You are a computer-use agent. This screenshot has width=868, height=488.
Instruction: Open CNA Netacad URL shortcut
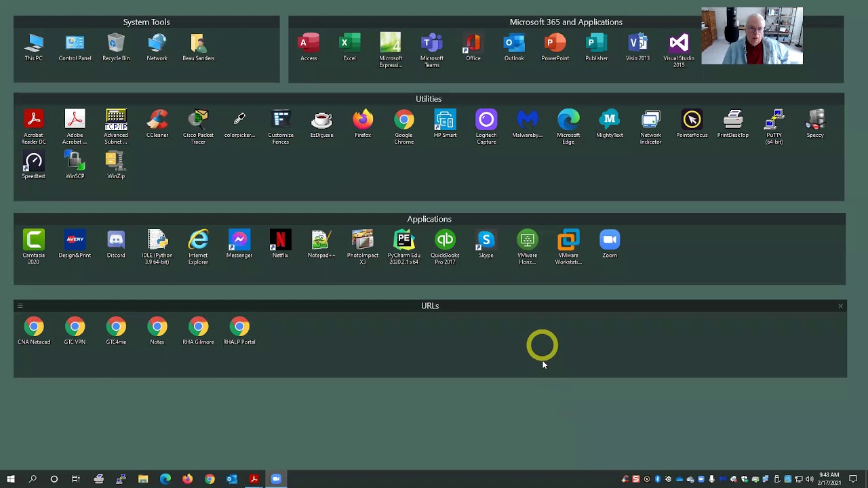point(33,331)
